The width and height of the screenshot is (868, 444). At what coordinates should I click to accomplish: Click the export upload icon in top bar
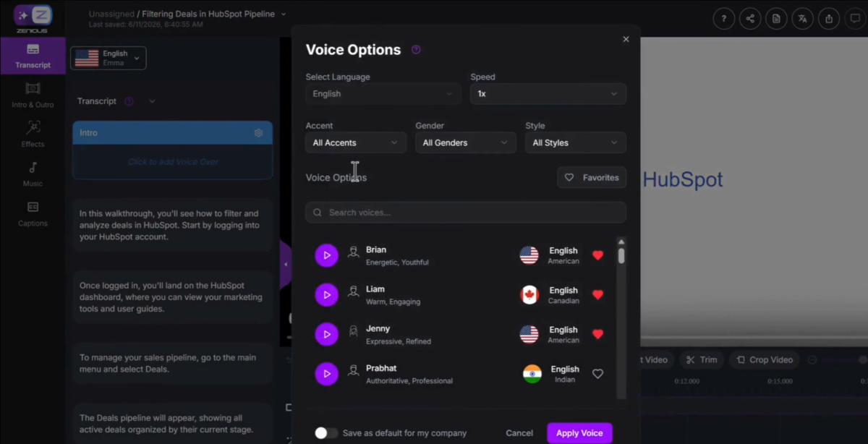pos(829,19)
